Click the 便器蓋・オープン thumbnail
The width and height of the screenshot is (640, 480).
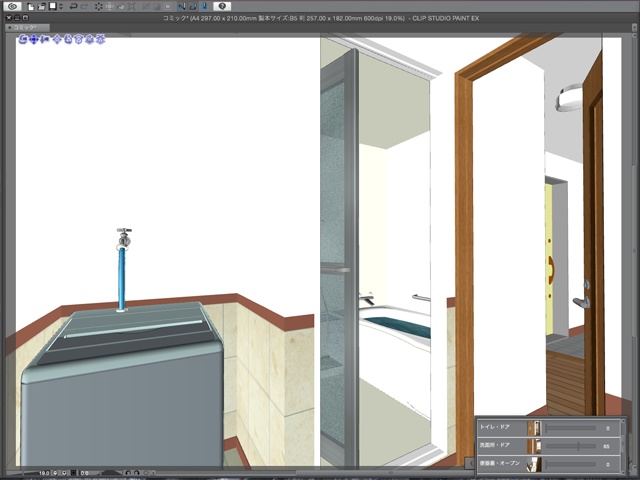(x=534, y=464)
